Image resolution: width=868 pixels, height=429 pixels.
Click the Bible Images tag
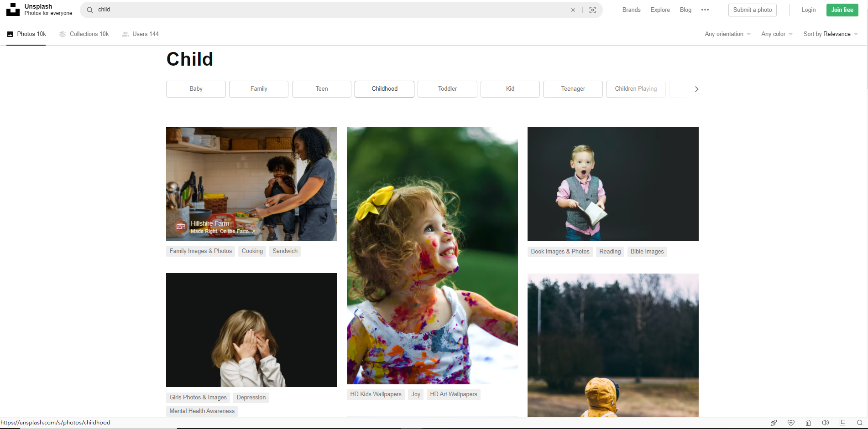click(x=647, y=252)
